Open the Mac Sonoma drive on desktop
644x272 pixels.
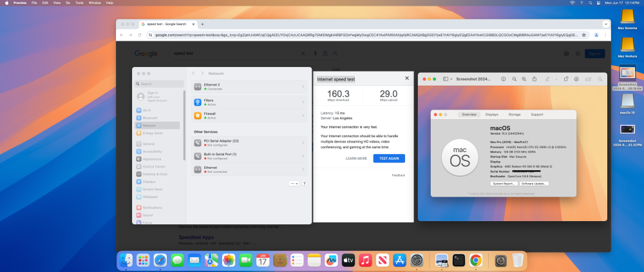coord(627,19)
